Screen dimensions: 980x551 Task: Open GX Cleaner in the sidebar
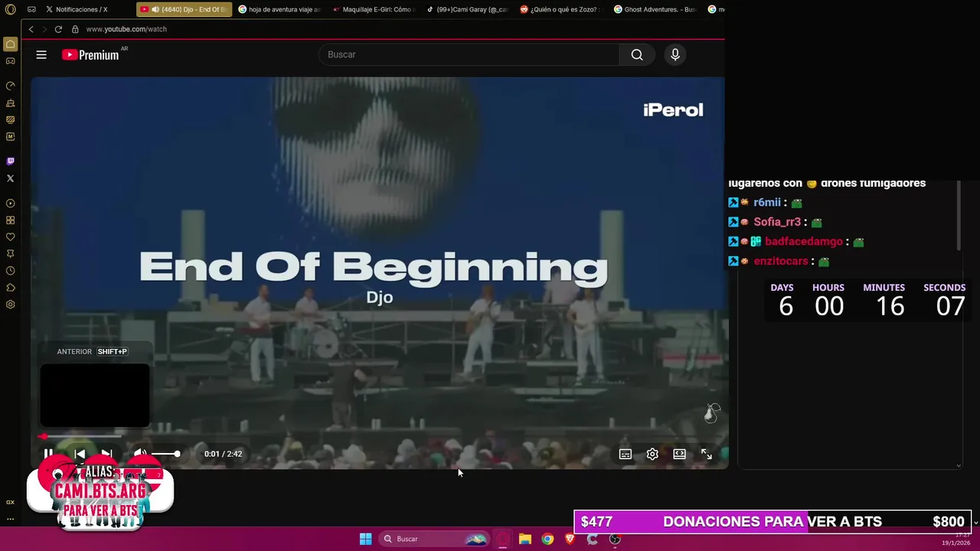point(10,103)
